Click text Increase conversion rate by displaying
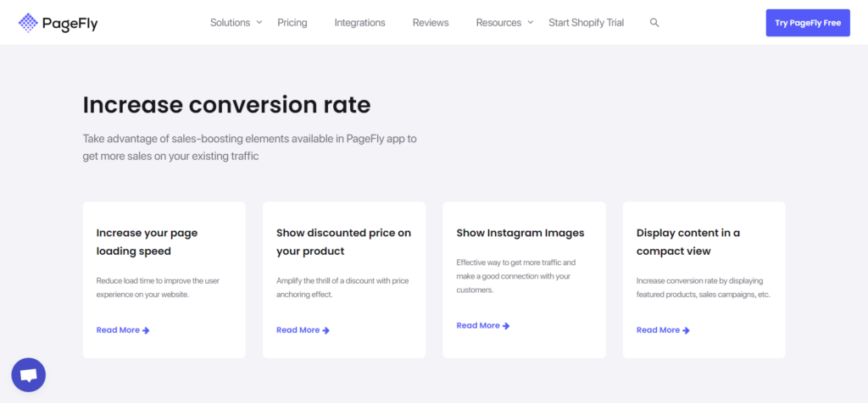 click(704, 288)
